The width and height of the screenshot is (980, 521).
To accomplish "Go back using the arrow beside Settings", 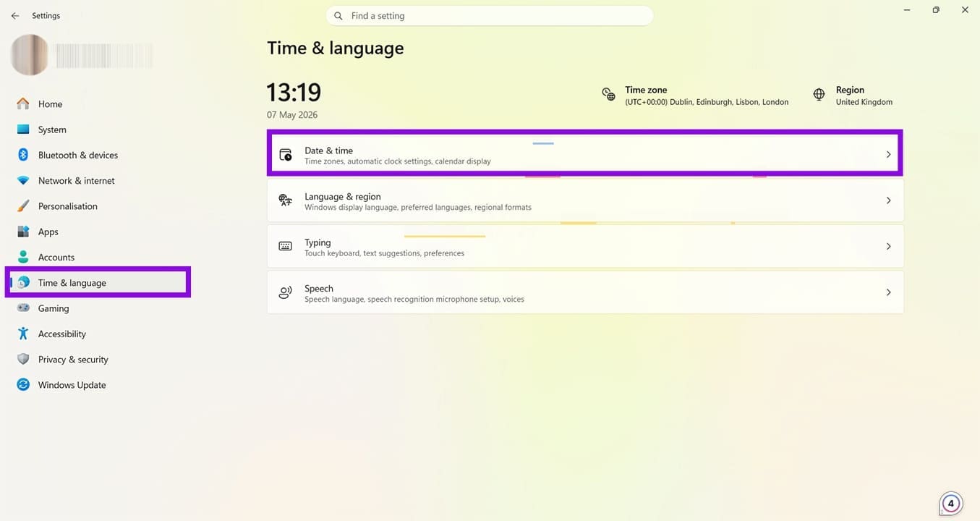I will (15, 16).
